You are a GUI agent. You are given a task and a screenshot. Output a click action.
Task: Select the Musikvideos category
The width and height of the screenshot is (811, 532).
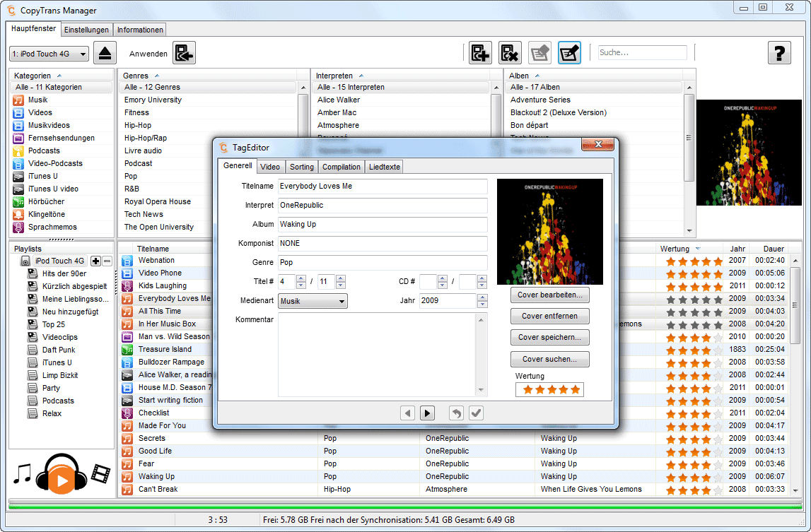tap(62, 125)
